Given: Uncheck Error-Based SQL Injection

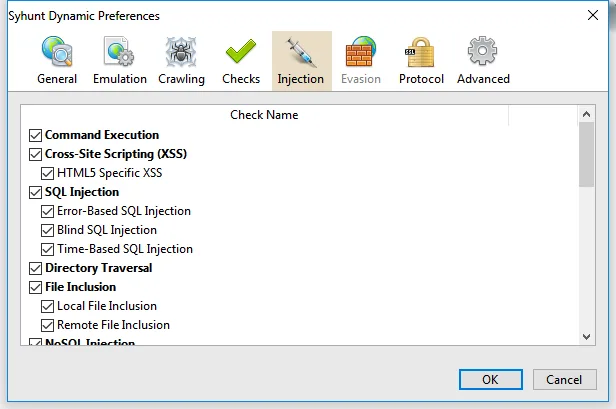Looking at the screenshot, I should click(x=48, y=211).
